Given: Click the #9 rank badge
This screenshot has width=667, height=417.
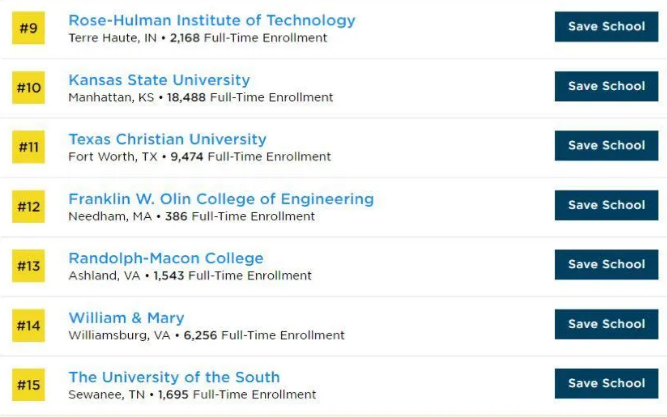Looking at the screenshot, I should [x=29, y=28].
